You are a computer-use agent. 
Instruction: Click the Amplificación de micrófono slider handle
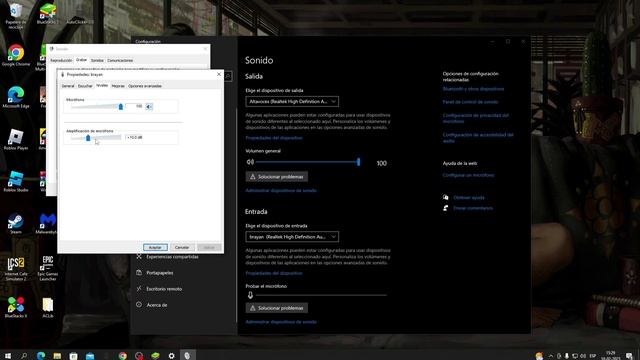point(88,138)
